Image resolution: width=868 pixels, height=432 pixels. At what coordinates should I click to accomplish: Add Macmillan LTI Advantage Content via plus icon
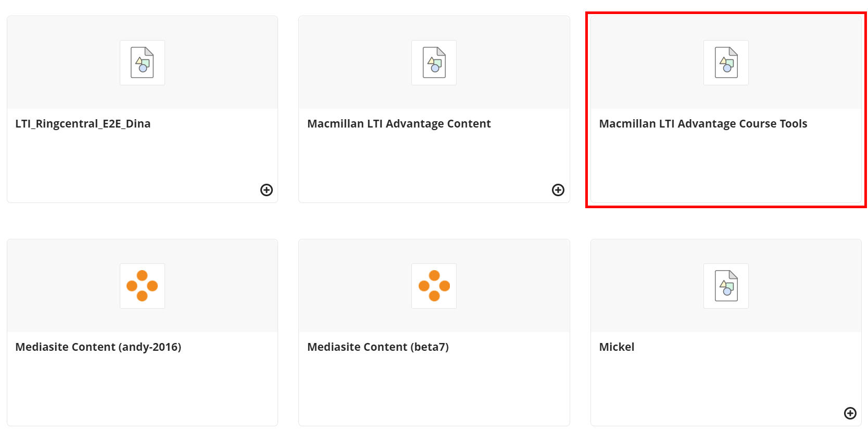pos(558,190)
